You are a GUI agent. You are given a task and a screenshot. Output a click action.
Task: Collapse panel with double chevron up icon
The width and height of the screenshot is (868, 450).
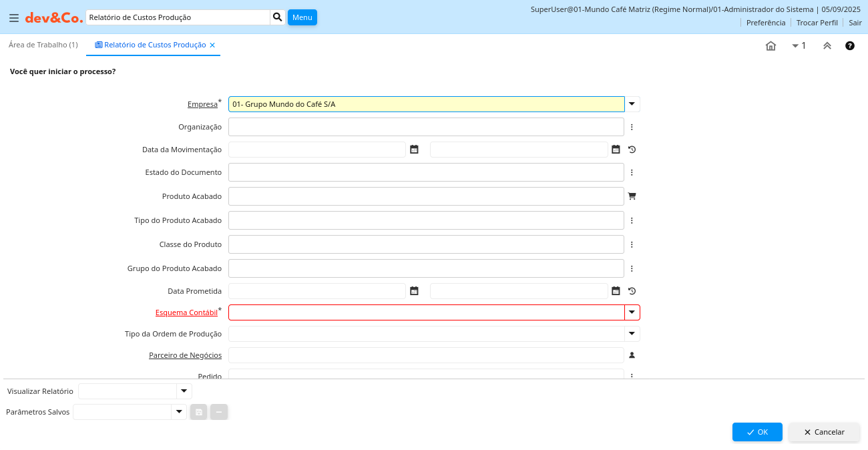[x=827, y=46]
